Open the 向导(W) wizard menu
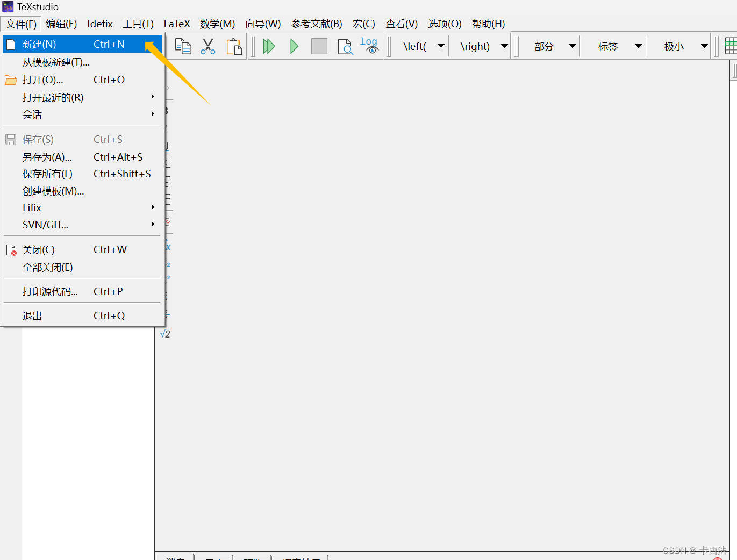Screen dimensions: 737x560 [x=263, y=24]
